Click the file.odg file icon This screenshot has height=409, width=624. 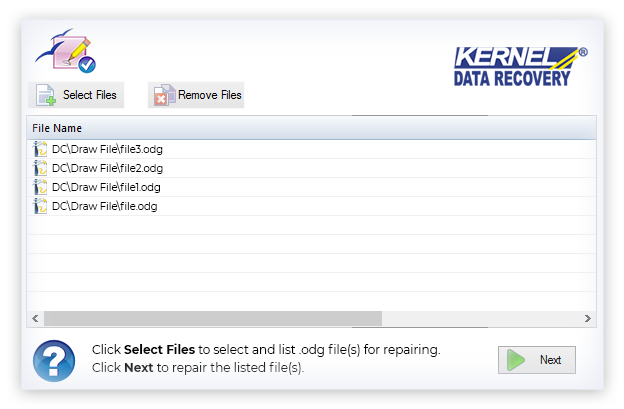(40, 206)
